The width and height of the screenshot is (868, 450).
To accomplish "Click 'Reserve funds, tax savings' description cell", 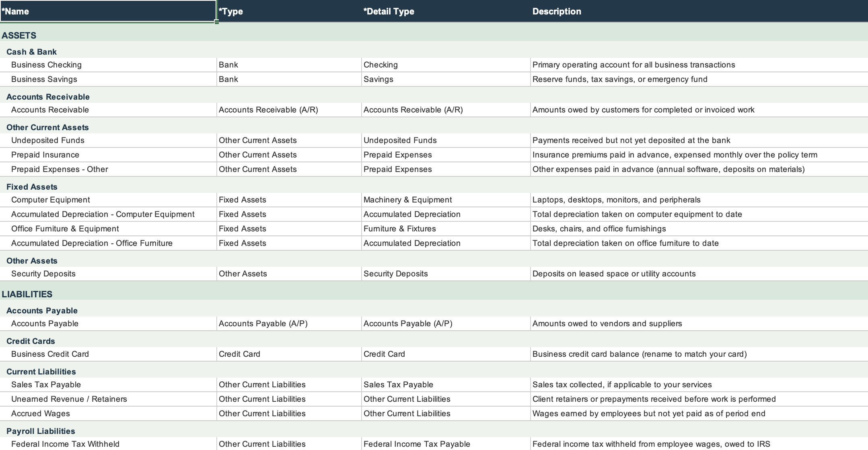I will [699, 79].
